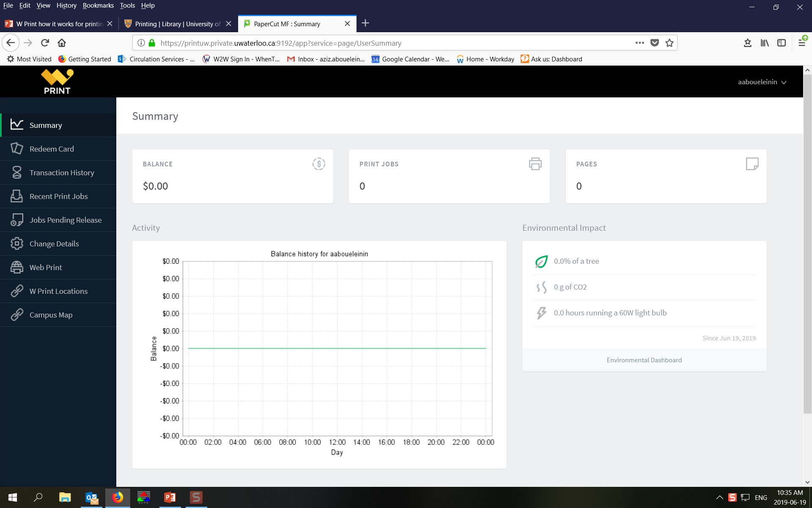Reload the page with the refresh button
Viewport: 812px width, 508px height.
coord(45,43)
